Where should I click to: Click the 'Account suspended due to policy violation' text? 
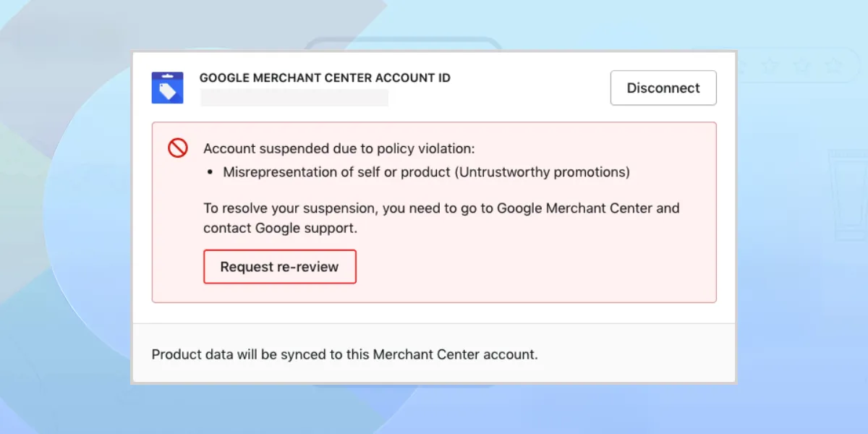339,149
